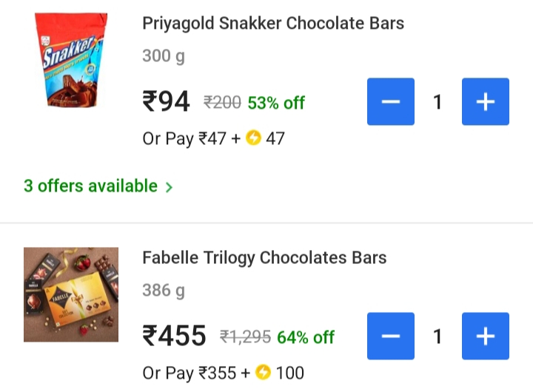
Task: Open Fabelle Trilogy Chocolates Bars title
Action: pos(264,257)
